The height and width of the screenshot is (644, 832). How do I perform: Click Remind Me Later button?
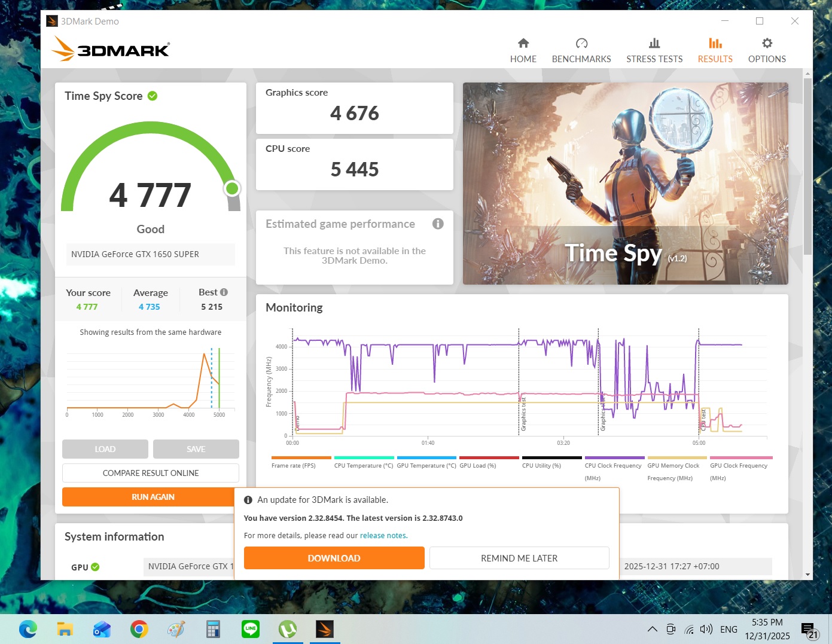pos(519,558)
